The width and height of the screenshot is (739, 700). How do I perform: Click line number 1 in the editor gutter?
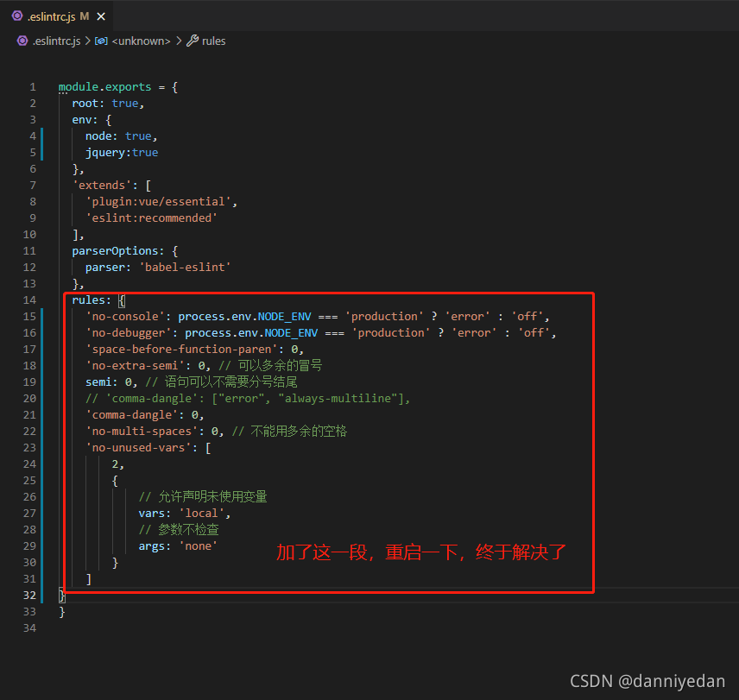click(32, 86)
